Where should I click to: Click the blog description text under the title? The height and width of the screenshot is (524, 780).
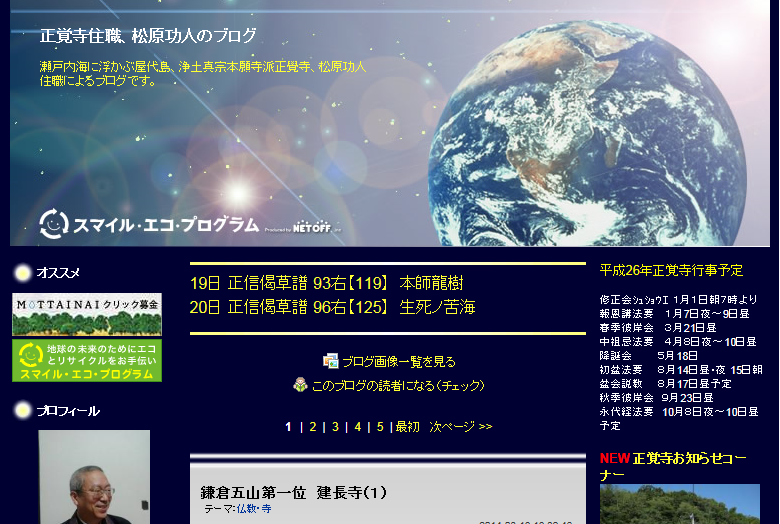(203, 73)
